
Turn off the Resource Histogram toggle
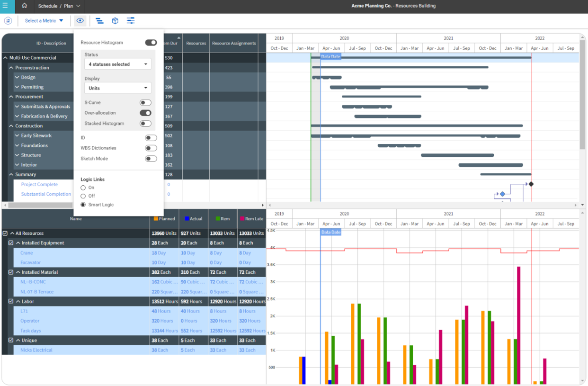click(151, 43)
